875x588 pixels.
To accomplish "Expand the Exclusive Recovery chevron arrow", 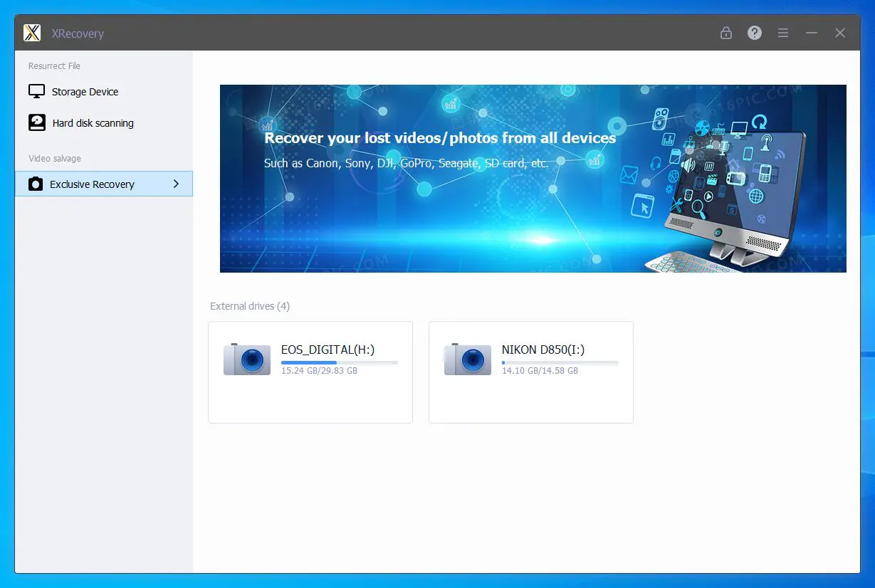I will click(177, 184).
